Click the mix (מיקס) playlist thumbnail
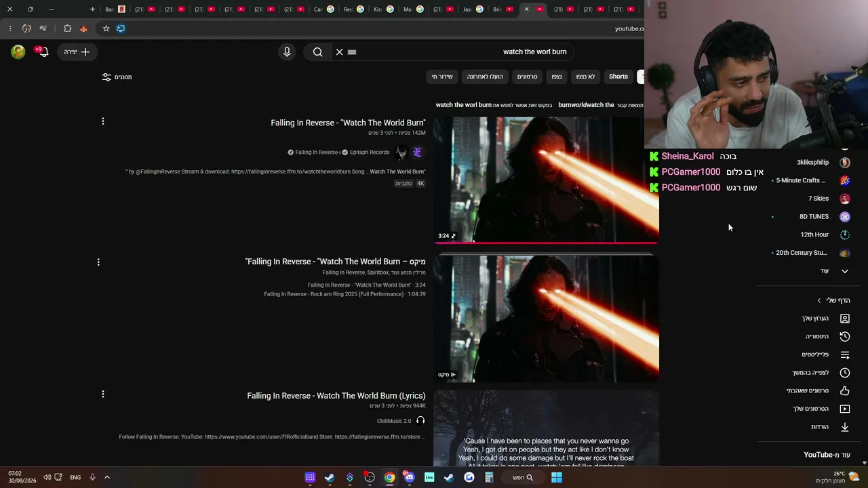The image size is (868, 488). tap(546, 319)
